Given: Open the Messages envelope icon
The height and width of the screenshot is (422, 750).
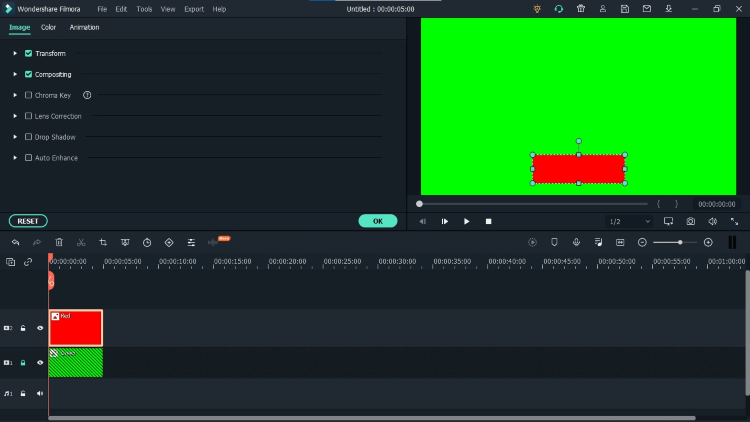Looking at the screenshot, I should [x=647, y=9].
